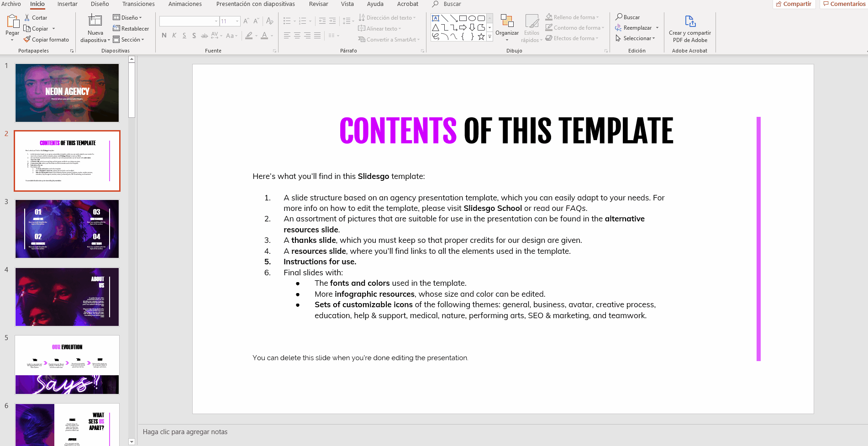Viewport: 868px width, 446px height.
Task: Click the Reemplazar button
Action: tap(633, 28)
